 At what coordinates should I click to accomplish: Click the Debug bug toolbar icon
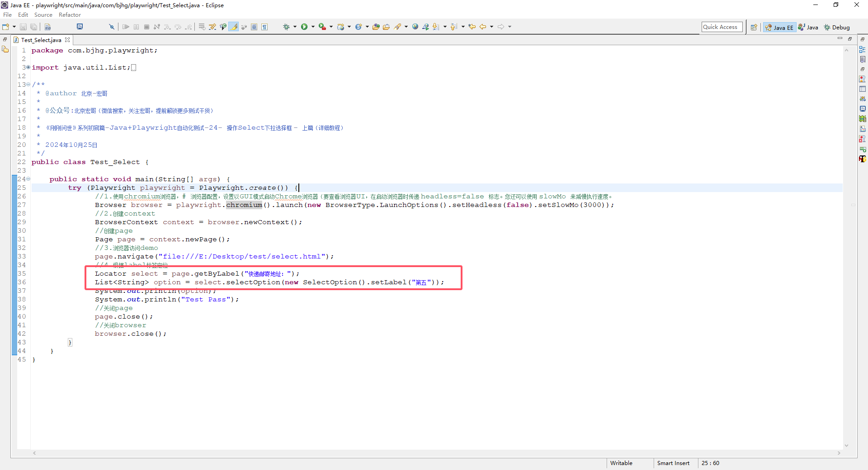click(286, 27)
